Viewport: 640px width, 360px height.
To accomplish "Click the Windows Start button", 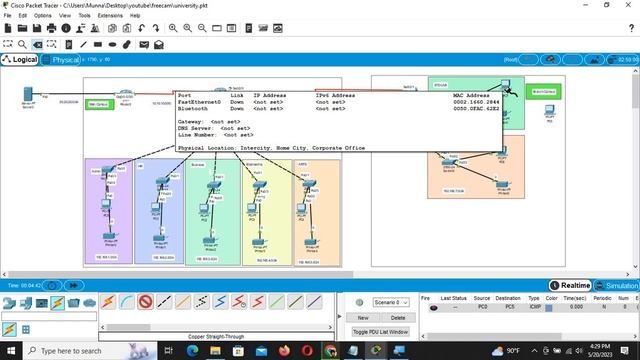I will pos(11,351).
